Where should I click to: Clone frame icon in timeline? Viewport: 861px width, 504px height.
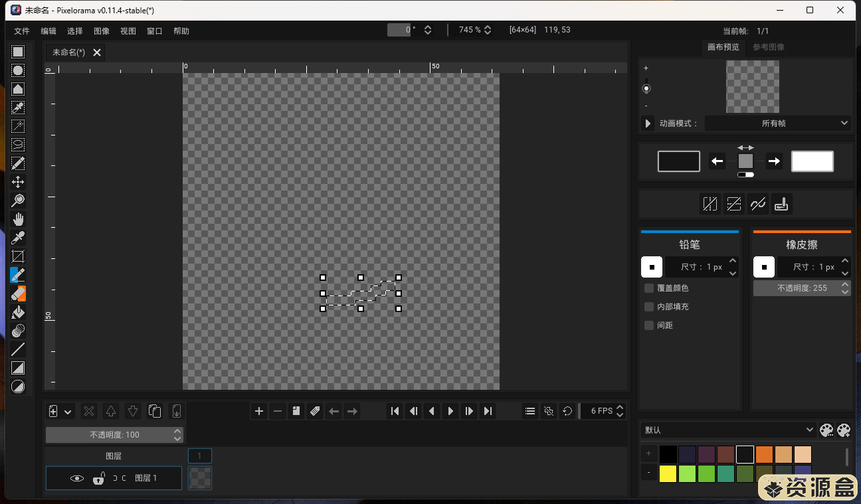click(296, 411)
